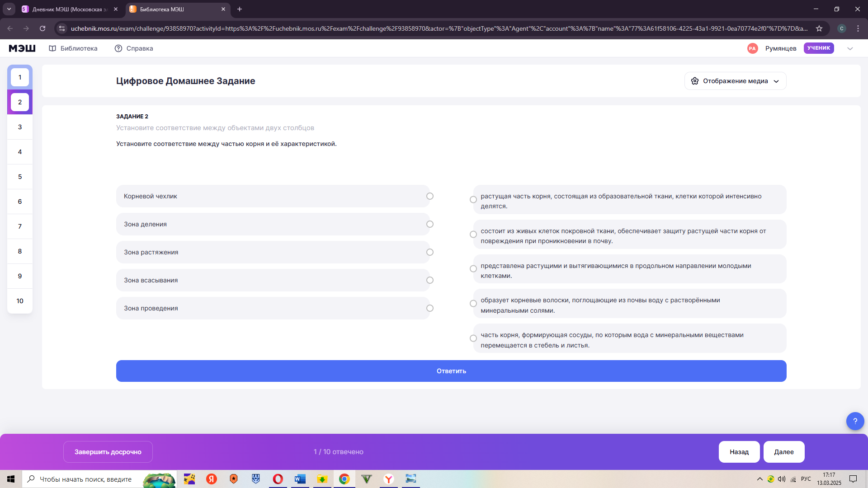Select radio for 'образует корневые волоски' answer

[473, 304]
